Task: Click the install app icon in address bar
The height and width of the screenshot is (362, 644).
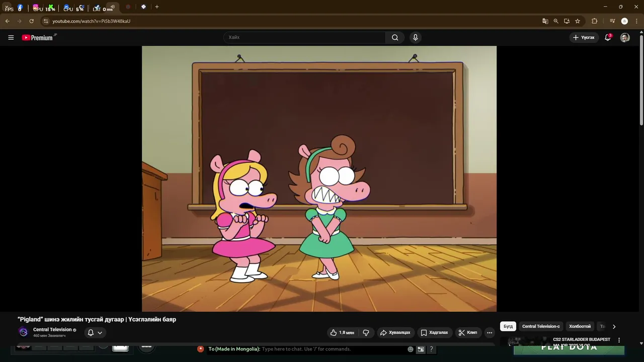Action: point(567,21)
